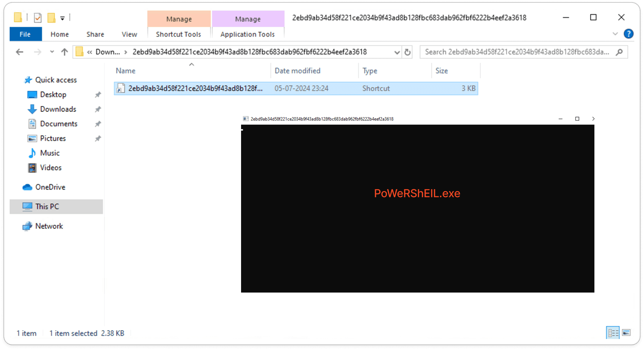Open the Help question mark icon

point(629,34)
